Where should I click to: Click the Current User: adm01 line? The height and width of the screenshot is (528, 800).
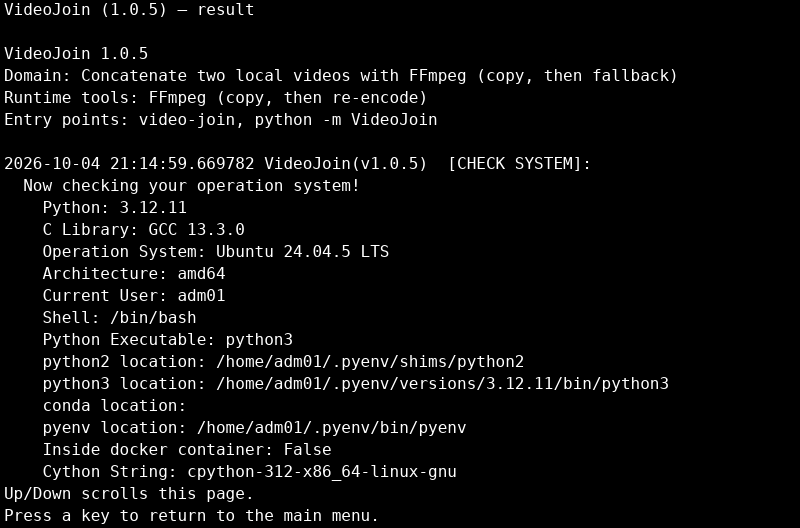click(134, 295)
